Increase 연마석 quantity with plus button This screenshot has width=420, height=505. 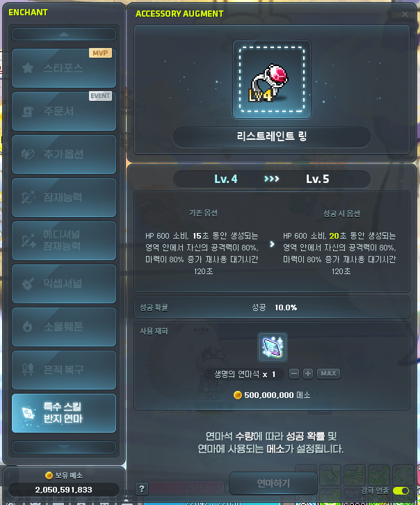pyautogui.click(x=308, y=374)
